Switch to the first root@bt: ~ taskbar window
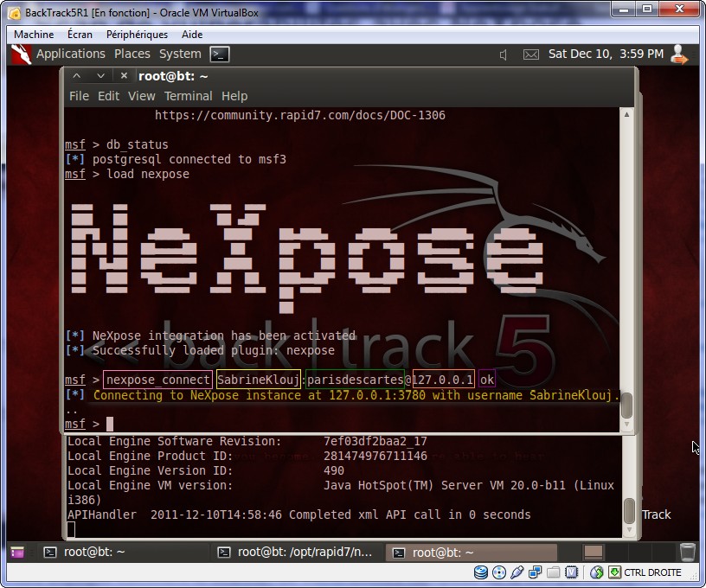 122,552
